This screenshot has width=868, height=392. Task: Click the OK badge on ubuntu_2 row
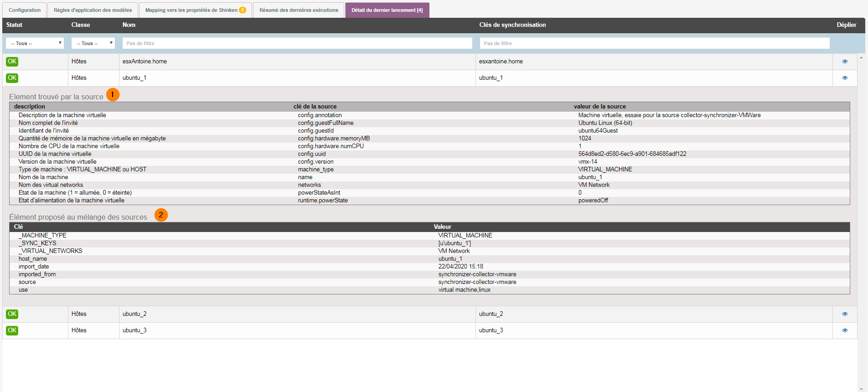(12, 314)
